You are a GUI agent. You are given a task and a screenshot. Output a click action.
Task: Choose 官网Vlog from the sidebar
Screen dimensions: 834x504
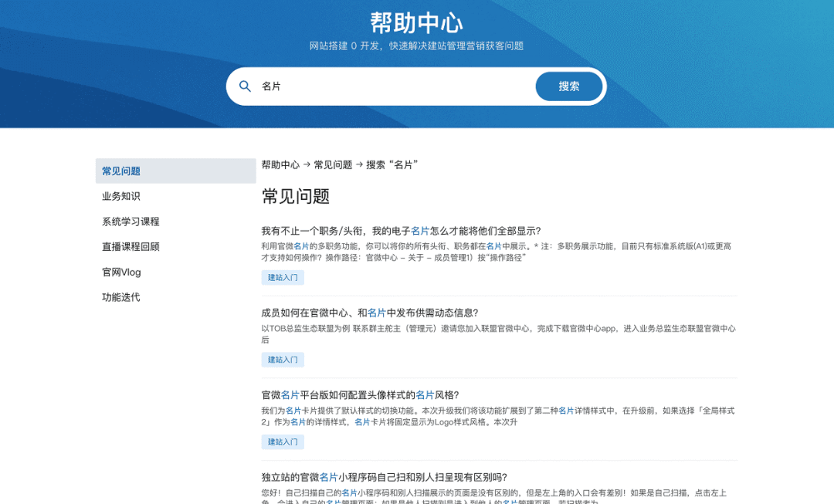coord(121,272)
